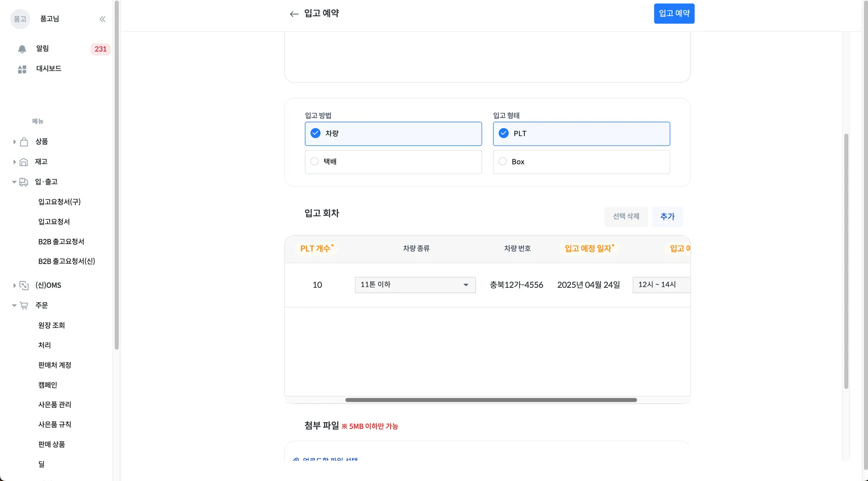The height and width of the screenshot is (481, 868).
Task: Open 입고요청서 menu item
Action: (54, 222)
